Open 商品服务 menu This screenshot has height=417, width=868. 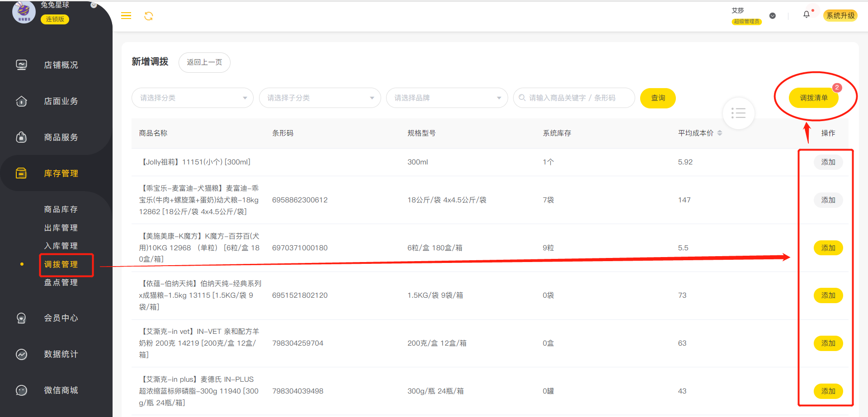coord(61,137)
